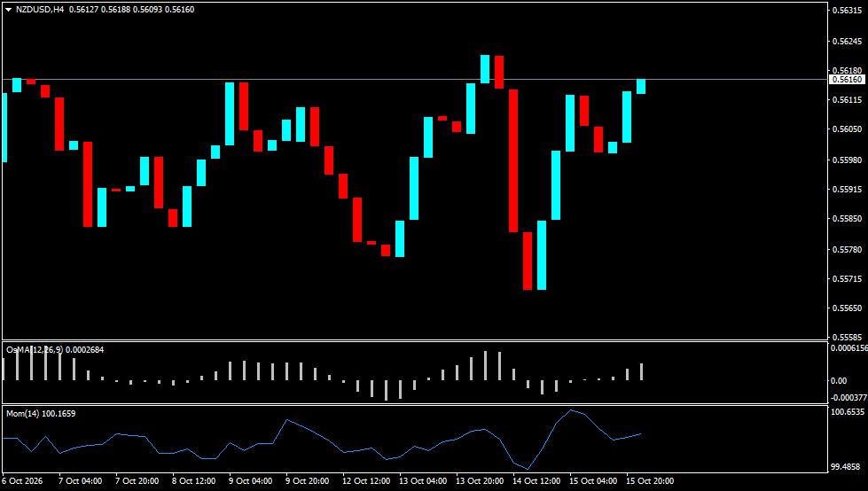The image size is (868, 491).
Task: Click the 7 Oct 20:00 time label
Action: tap(137, 481)
